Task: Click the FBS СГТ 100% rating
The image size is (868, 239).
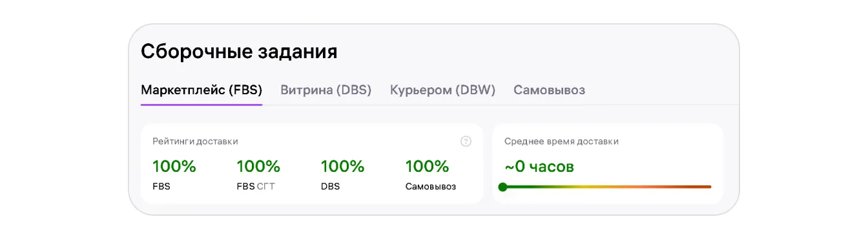Action: (258, 167)
